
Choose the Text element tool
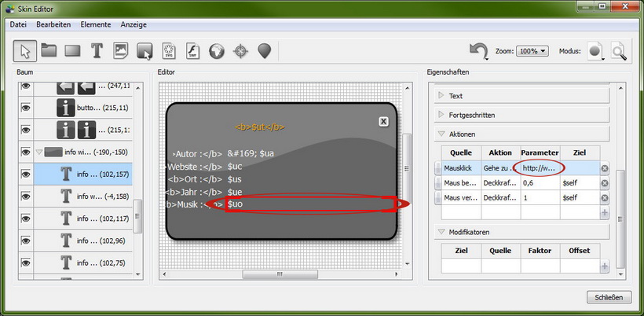coord(97,51)
